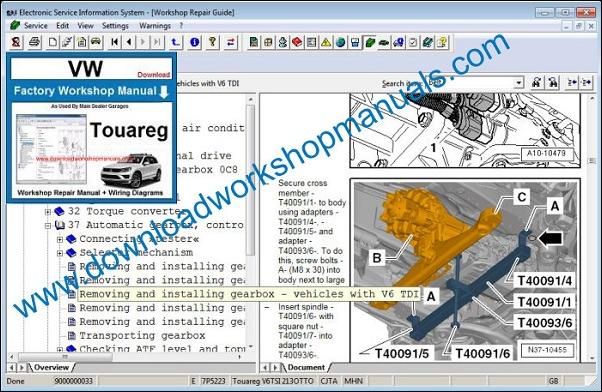Click into the Search item input field
Image resolution: width=602 pixels, height=392 pixels.
pos(470,83)
